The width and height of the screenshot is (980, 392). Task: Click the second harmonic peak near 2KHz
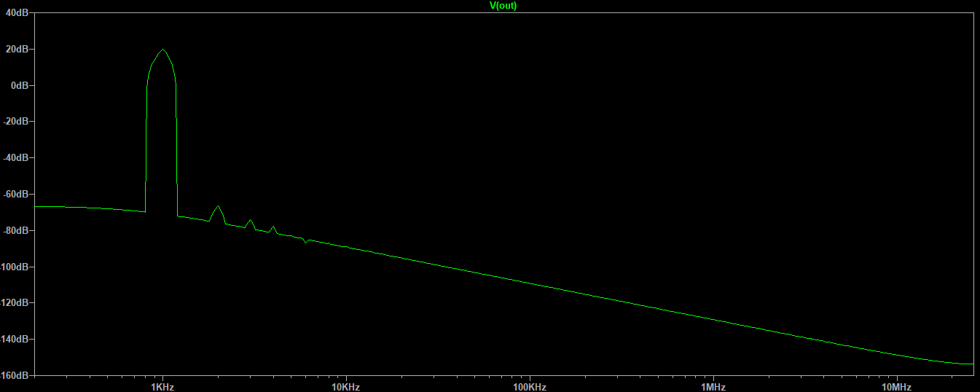point(218,206)
